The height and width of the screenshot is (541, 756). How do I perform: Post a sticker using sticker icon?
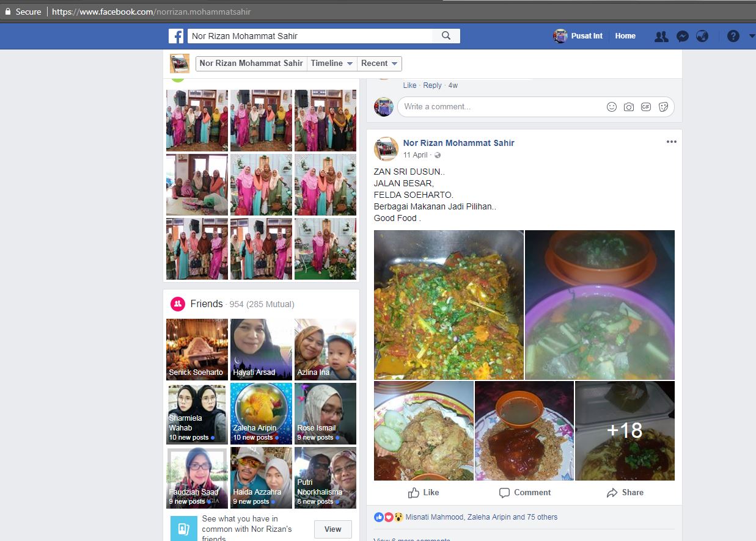[663, 107]
